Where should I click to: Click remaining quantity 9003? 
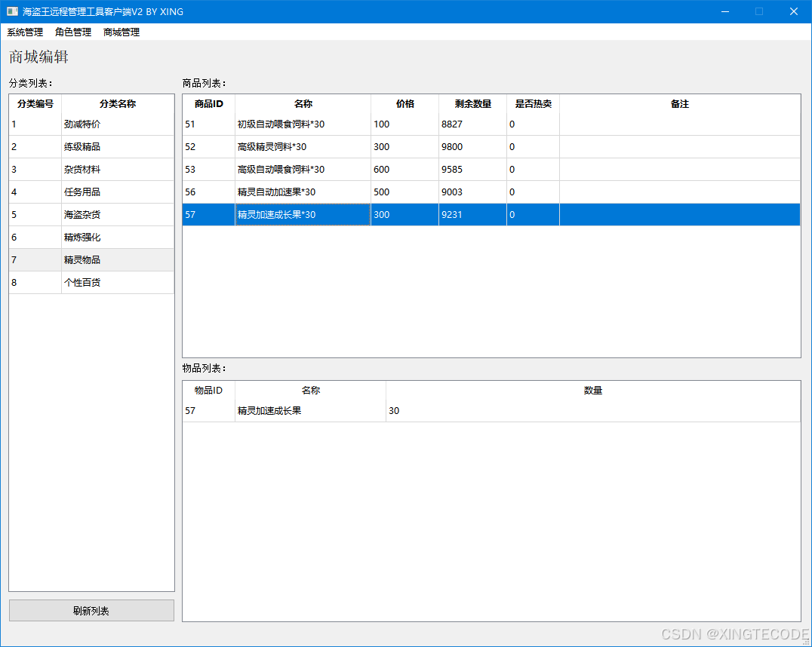click(473, 192)
